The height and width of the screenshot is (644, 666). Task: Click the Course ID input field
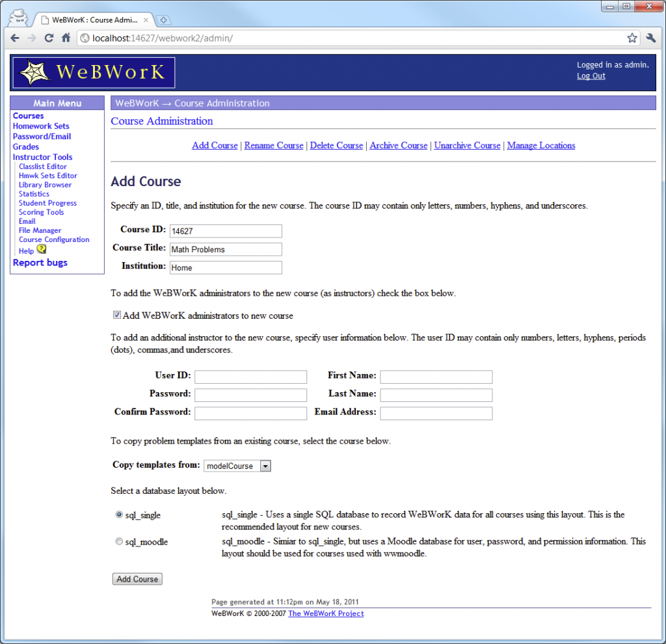coord(225,231)
